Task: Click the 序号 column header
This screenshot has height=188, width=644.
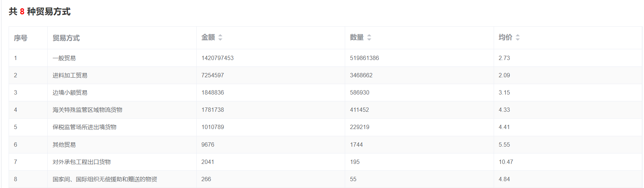Action: point(20,38)
